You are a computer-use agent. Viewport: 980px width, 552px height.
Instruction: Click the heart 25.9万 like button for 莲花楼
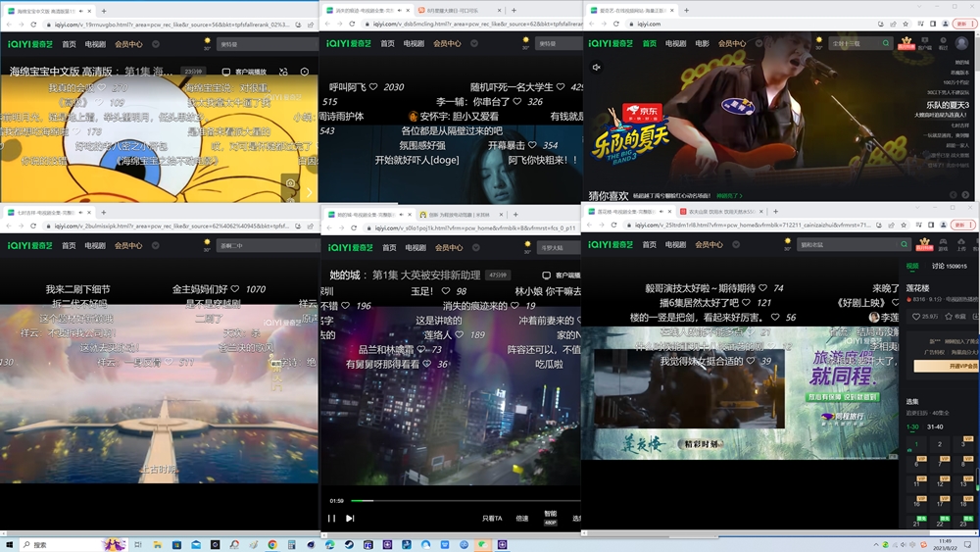click(x=925, y=317)
